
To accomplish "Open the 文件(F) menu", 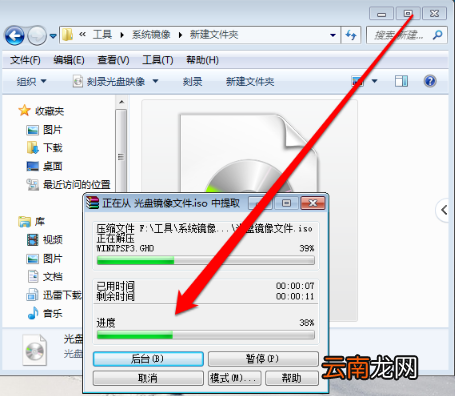I will (x=25, y=60).
